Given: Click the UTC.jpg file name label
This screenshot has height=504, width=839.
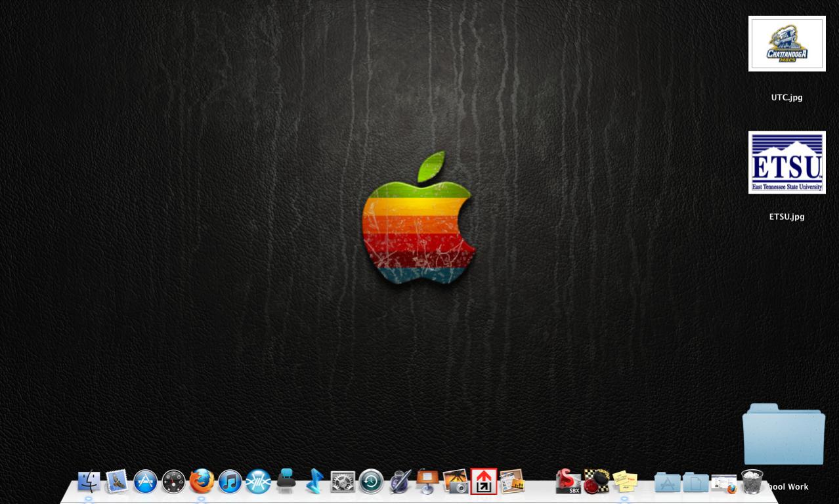Looking at the screenshot, I should click(x=786, y=97).
